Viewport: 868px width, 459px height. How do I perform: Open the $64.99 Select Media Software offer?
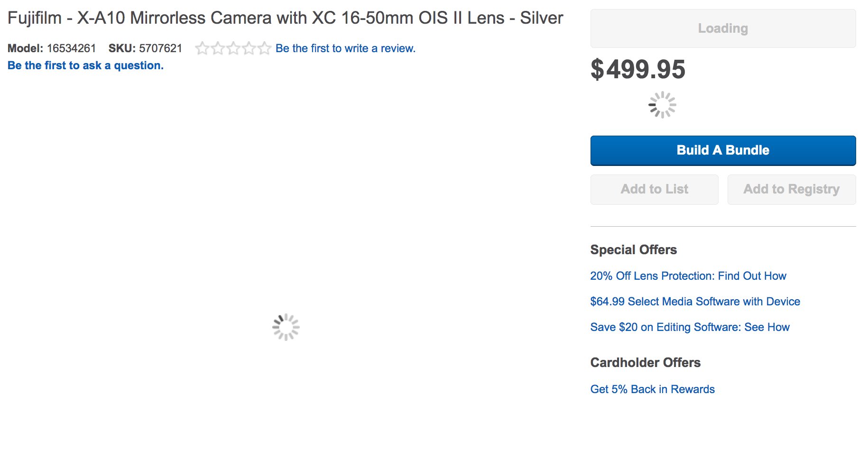(695, 302)
